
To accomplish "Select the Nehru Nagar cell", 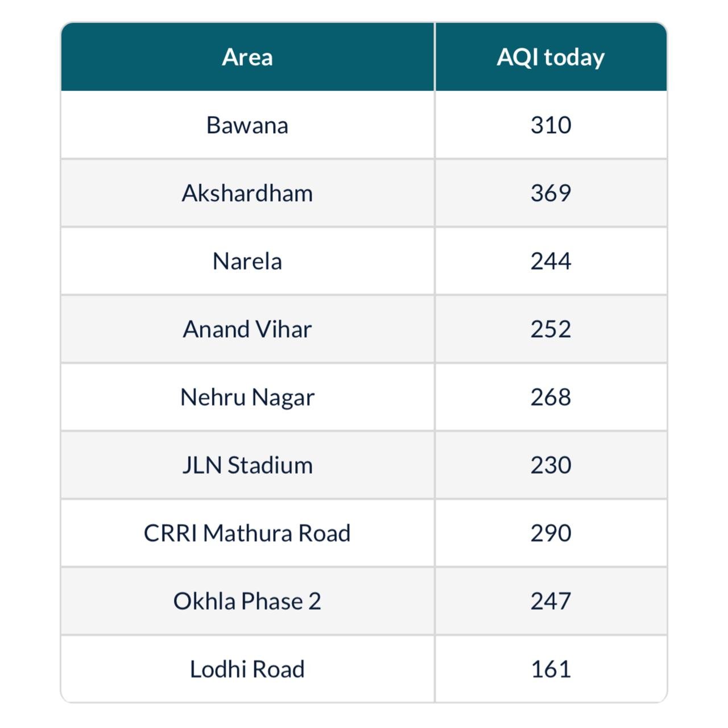I will [247, 397].
